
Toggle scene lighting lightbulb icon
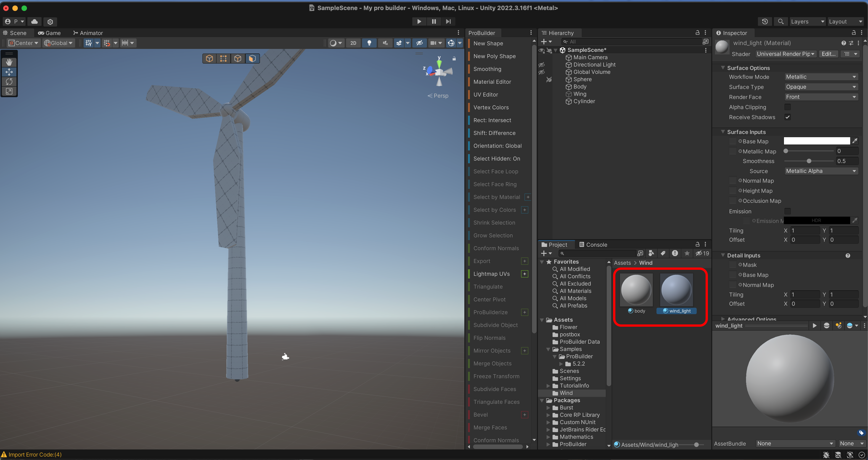click(x=369, y=43)
